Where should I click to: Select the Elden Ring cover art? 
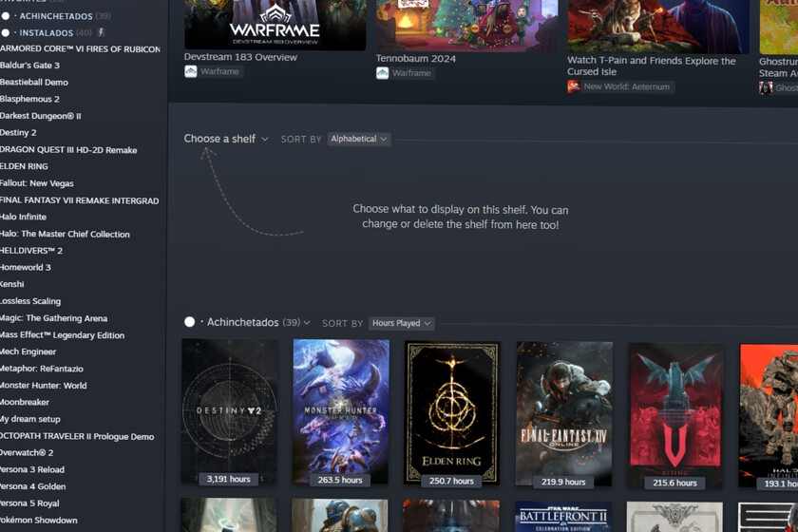(x=452, y=413)
